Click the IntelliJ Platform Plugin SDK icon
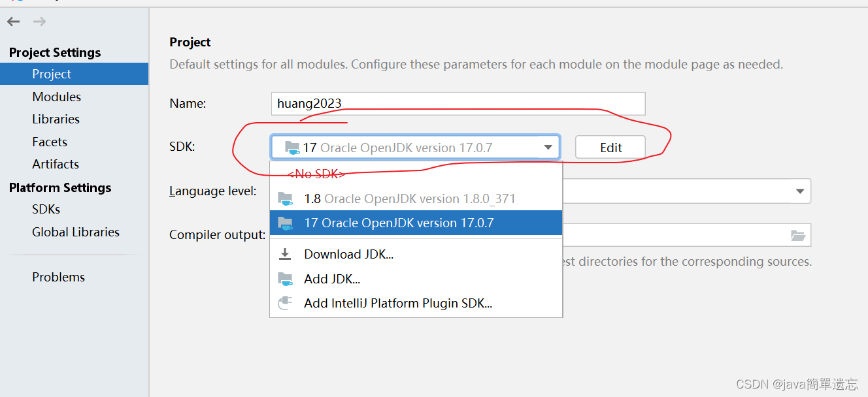 click(285, 303)
